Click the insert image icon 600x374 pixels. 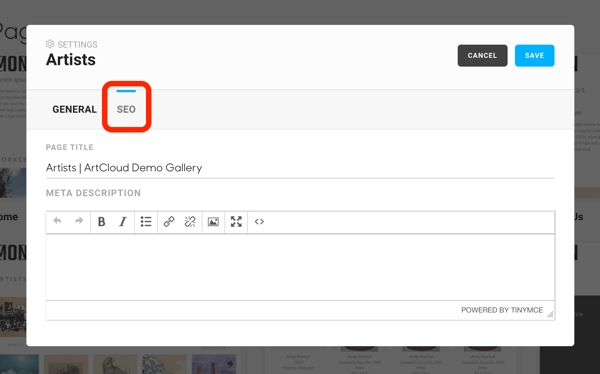(x=213, y=222)
